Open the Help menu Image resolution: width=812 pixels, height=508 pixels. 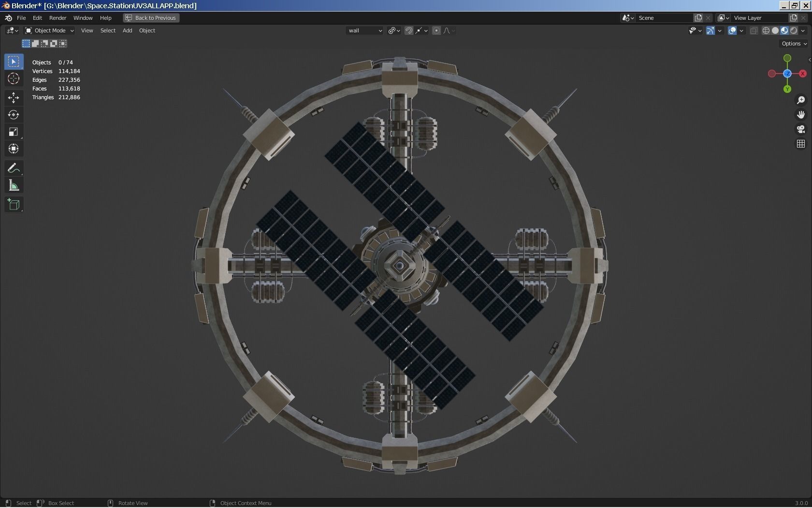[105, 18]
